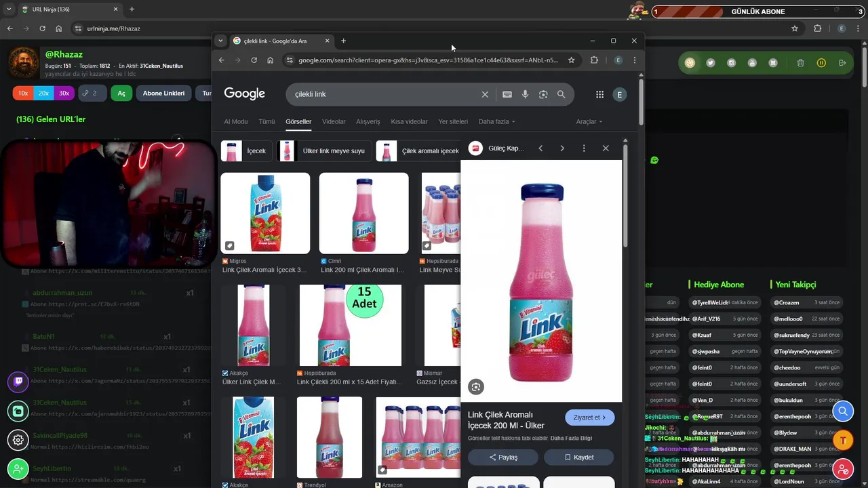Open the Kısa videolar tab
868x488 pixels.
tap(409, 122)
